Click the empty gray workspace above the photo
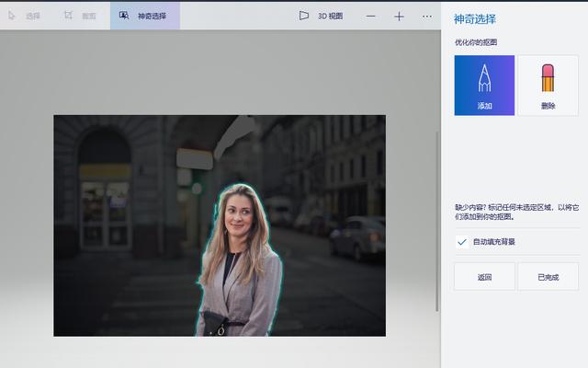 [220, 74]
